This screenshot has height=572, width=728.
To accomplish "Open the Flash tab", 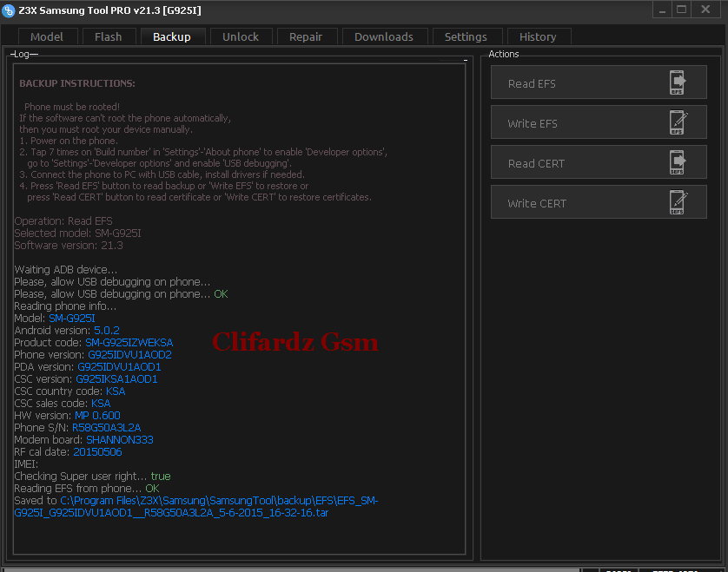I will (x=109, y=36).
